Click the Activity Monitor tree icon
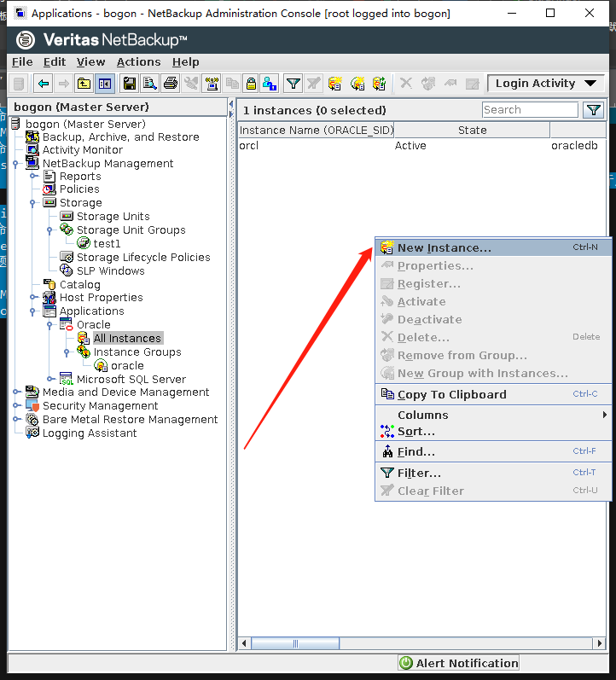 pyautogui.click(x=32, y=150)
